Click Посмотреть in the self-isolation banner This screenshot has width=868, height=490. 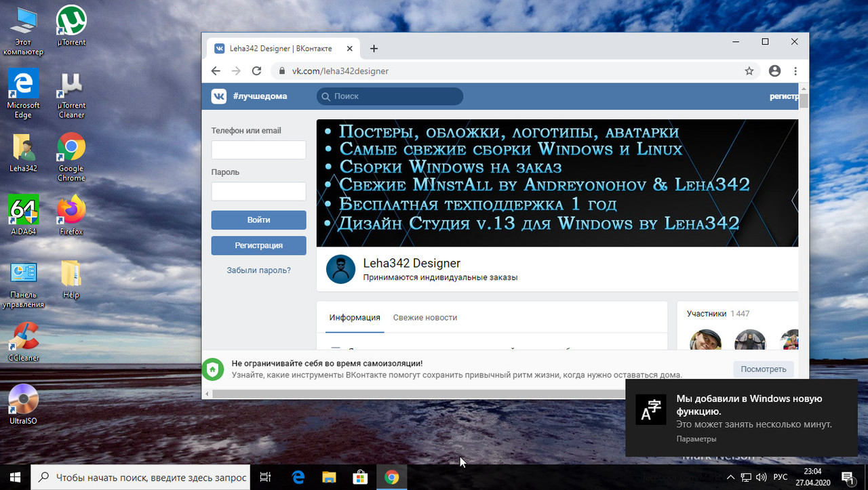click(x=763, y=369)
